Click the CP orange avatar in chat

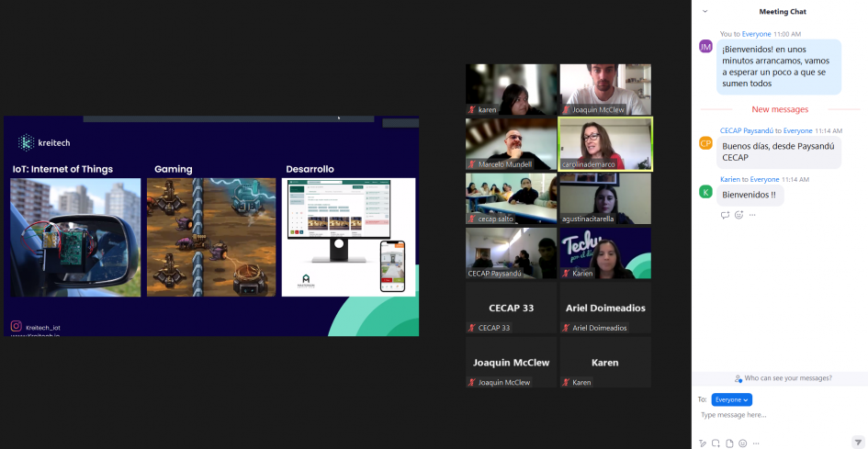tap(705, 143)
